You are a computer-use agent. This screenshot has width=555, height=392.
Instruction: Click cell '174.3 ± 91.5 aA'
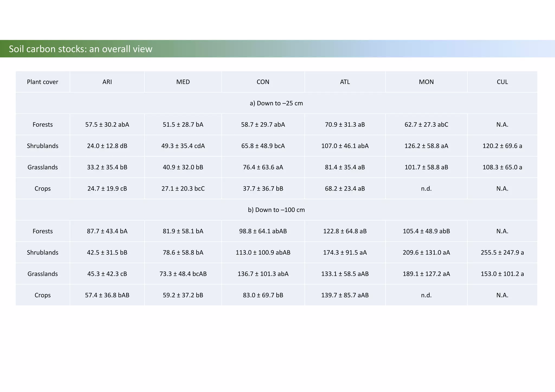345,253
